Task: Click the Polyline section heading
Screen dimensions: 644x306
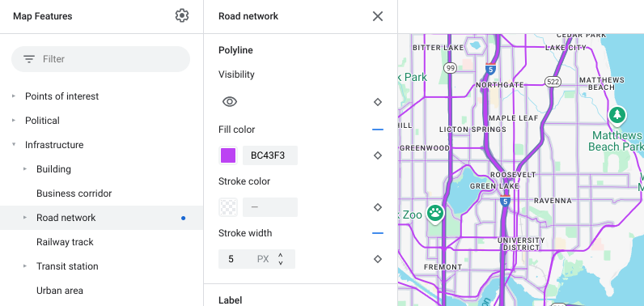Action: [x=235, y=50]
